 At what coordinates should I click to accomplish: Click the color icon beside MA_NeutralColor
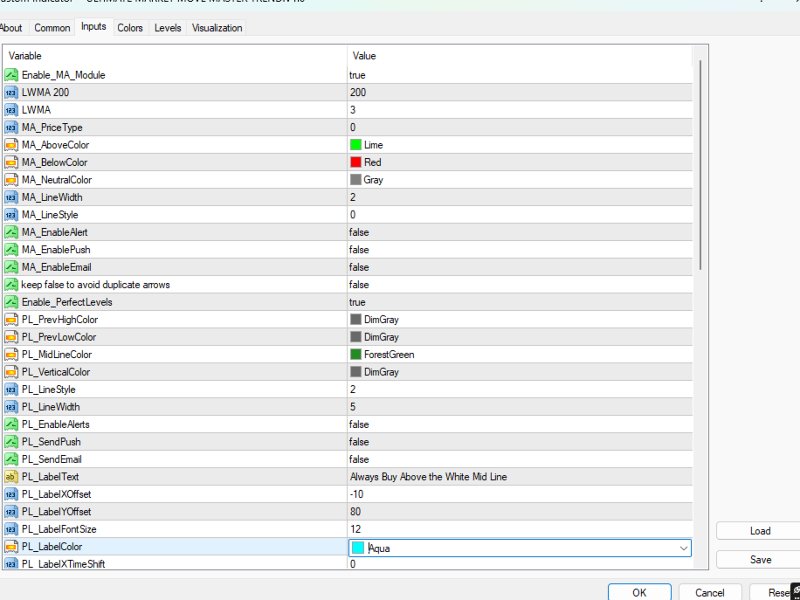pyautogui.click(x=11, y=180)
